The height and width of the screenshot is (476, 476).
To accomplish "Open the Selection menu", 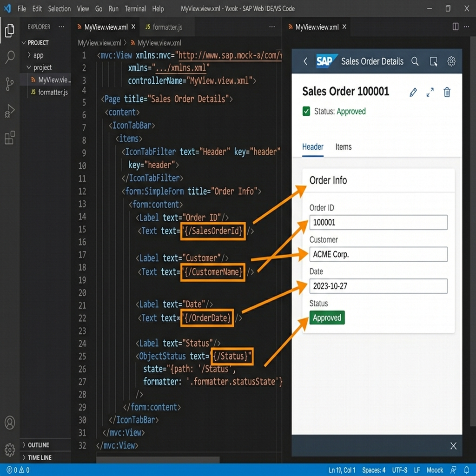I will coord(59,8).
